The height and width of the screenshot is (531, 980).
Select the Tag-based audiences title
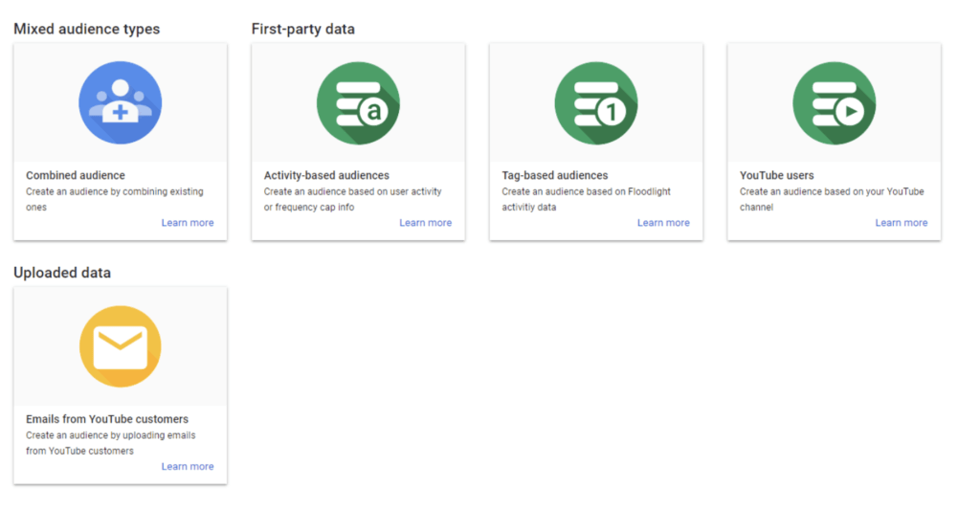click(x=555, y=176)
